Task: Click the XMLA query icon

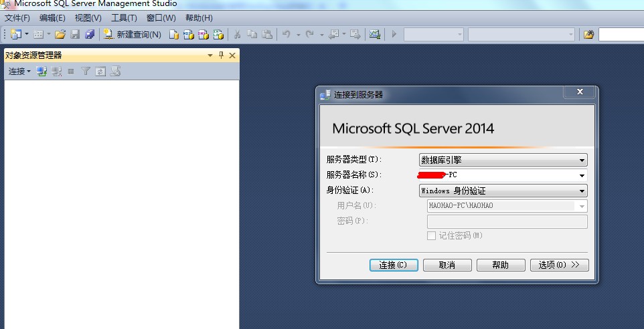Action: 218,35
